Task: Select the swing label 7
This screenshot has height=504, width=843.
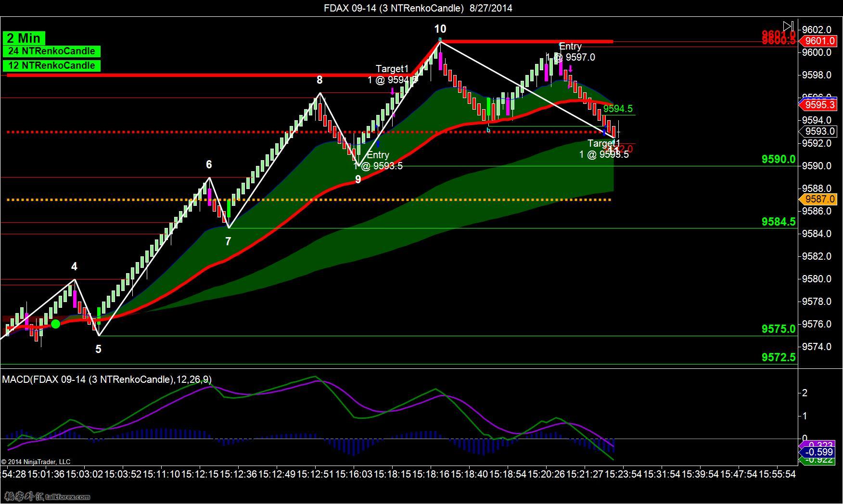Action: point(228,241)
